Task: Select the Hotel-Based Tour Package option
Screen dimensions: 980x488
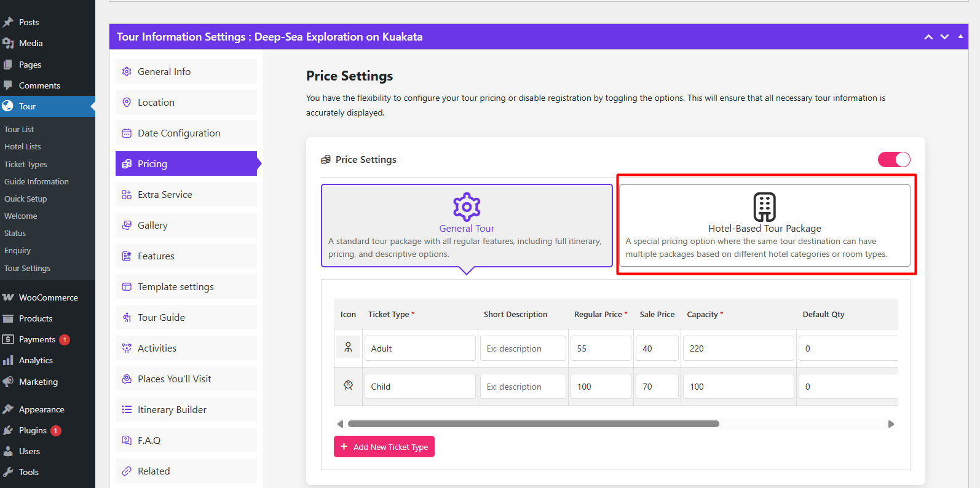Action: coord(764,226)
